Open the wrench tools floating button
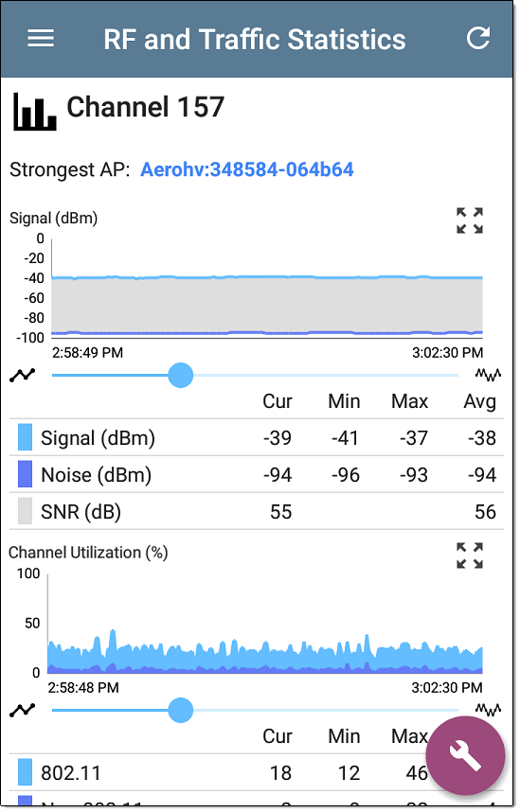 pos(465,755)
